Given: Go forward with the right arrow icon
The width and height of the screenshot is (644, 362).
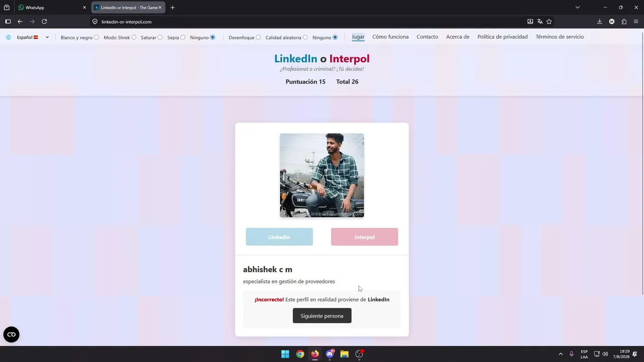Looking at the screenshot, I should pyautogui.click(x=32, y=22).
